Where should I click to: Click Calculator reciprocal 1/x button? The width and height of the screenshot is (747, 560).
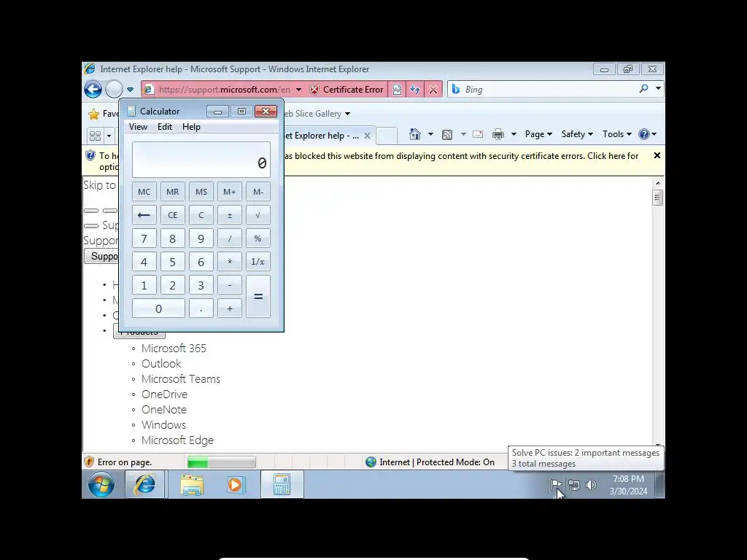(258, 262)
